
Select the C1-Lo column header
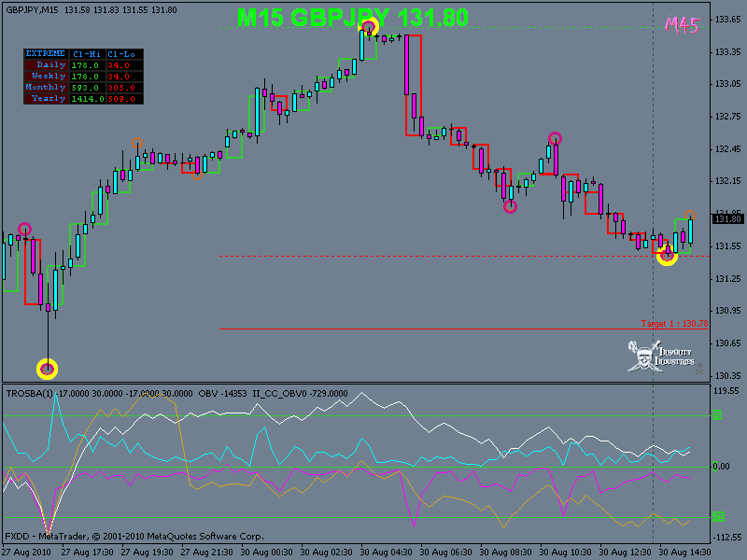(x=123, y=54)
